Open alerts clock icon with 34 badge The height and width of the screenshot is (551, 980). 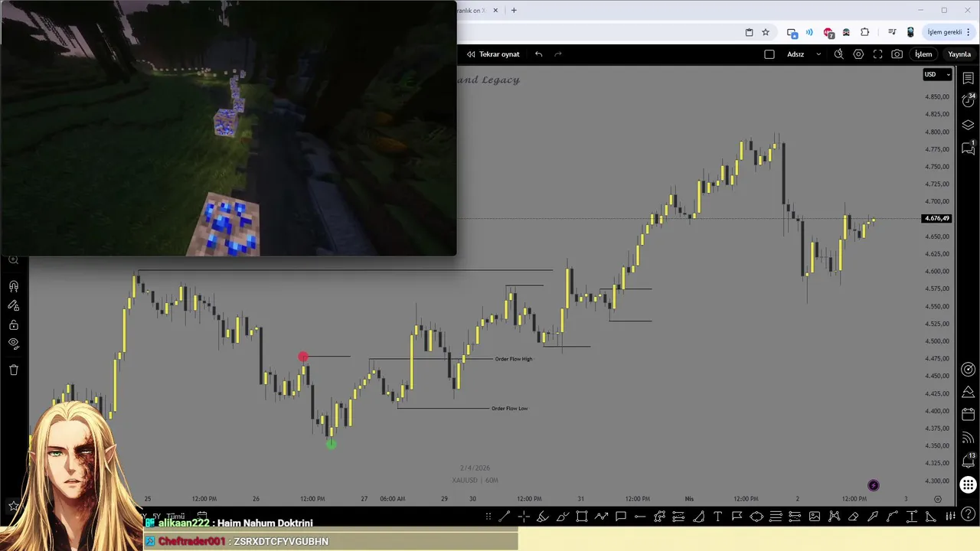click(968, 100)
